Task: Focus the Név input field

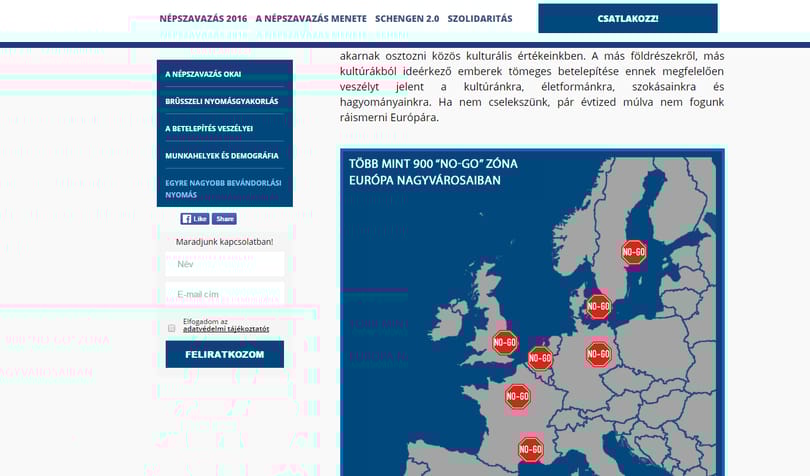Action: coord(225,264)
